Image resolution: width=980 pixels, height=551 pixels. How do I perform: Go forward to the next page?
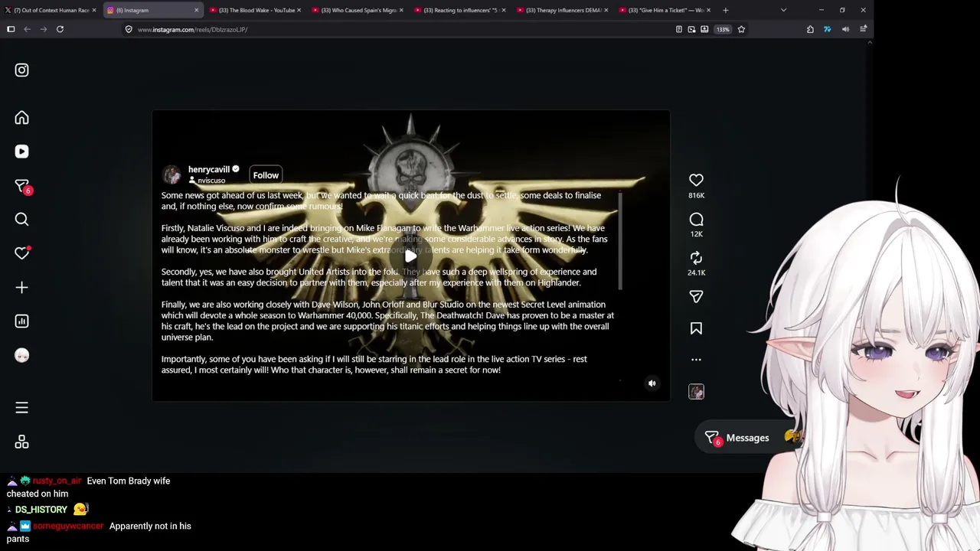click(43, 29)
